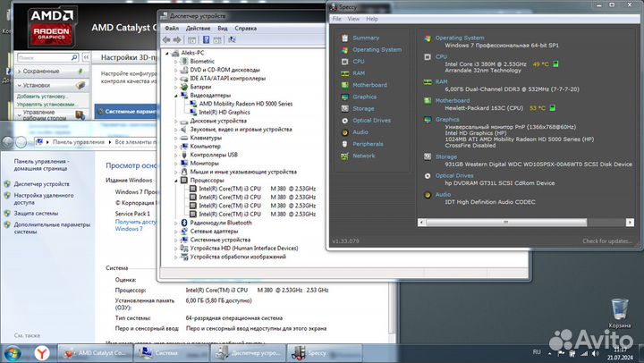Open the Help menu in Speccy

coord(372,19)
